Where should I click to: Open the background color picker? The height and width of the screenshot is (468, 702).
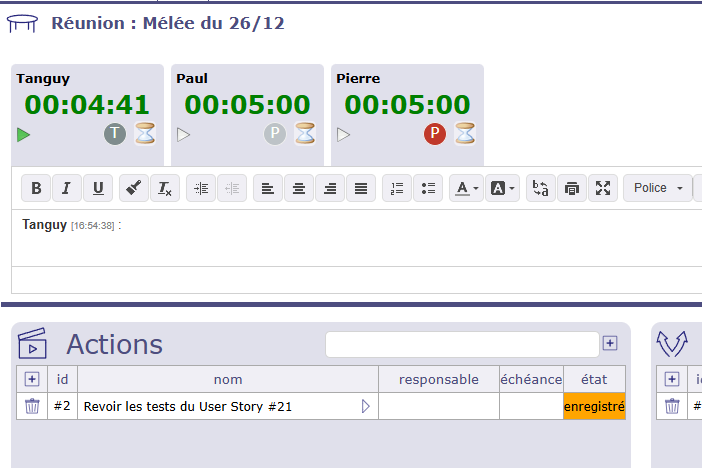[502, 188]
